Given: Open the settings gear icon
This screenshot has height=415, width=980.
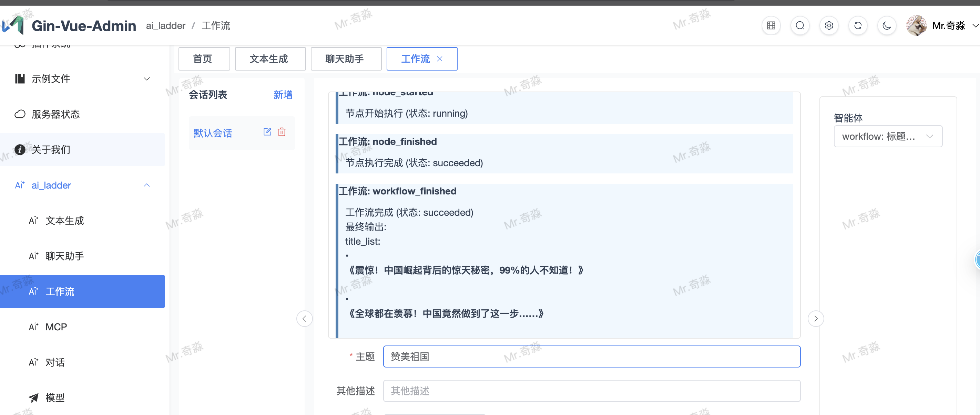Looking at the screenshot, I should click(829, 25).
